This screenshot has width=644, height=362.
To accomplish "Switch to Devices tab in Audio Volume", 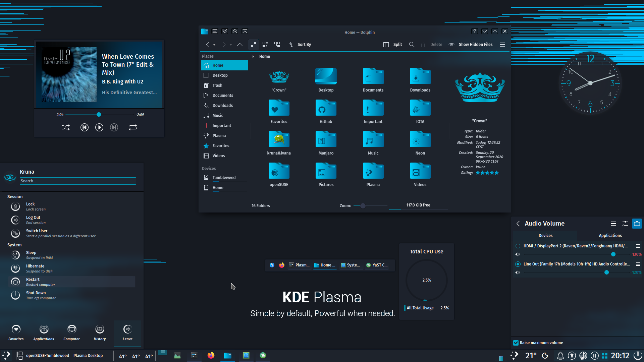I will (x=545, y=236).
